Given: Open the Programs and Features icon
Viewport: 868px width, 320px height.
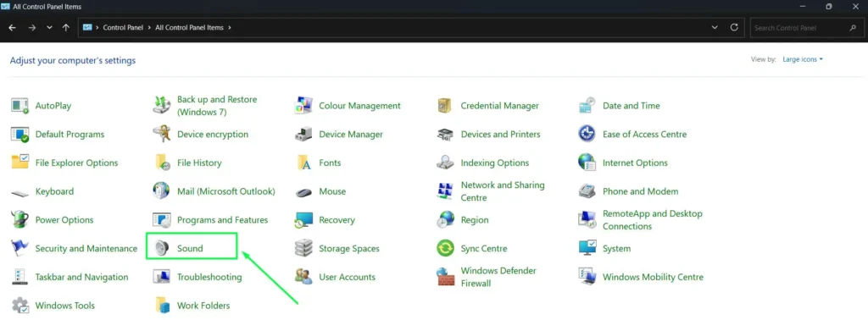Looking at the screenshot, I should (162, 220).
